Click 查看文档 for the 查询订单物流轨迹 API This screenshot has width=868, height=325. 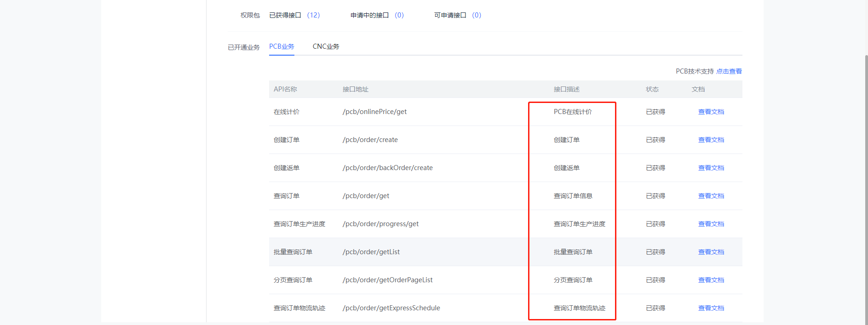(x=711, y=308)
